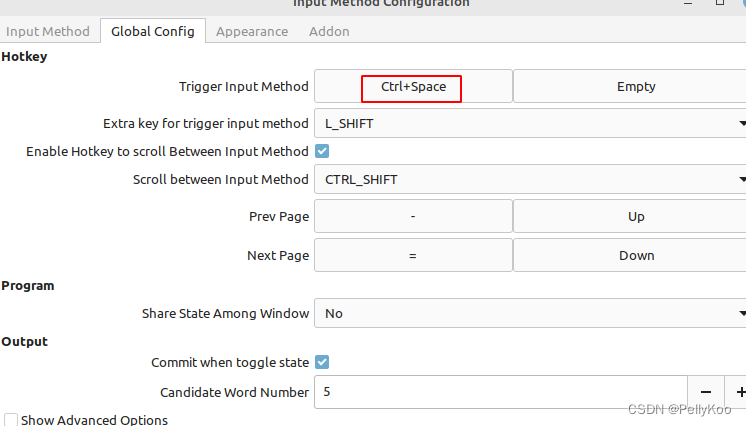Toggle Enable Hotkey to scroll Between Input Method
This screenshot has height=426, width=746.
click(x=322, y=151)
